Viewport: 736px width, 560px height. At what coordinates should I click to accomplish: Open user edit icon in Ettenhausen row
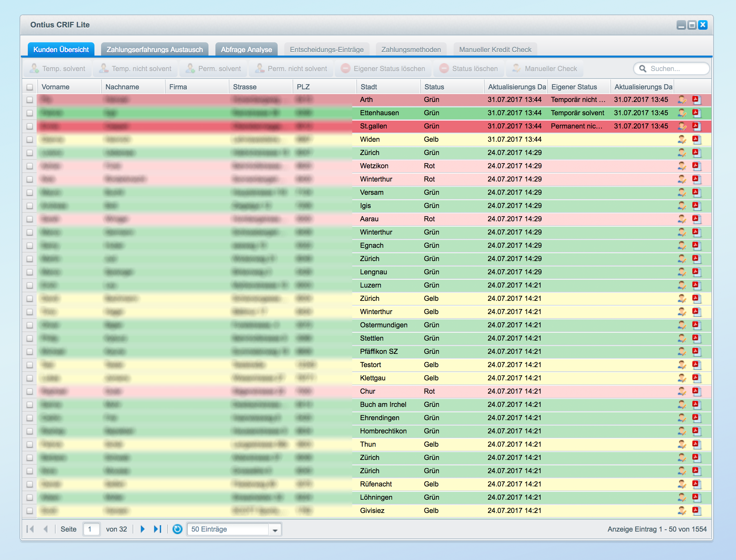(x=682, y=113)
